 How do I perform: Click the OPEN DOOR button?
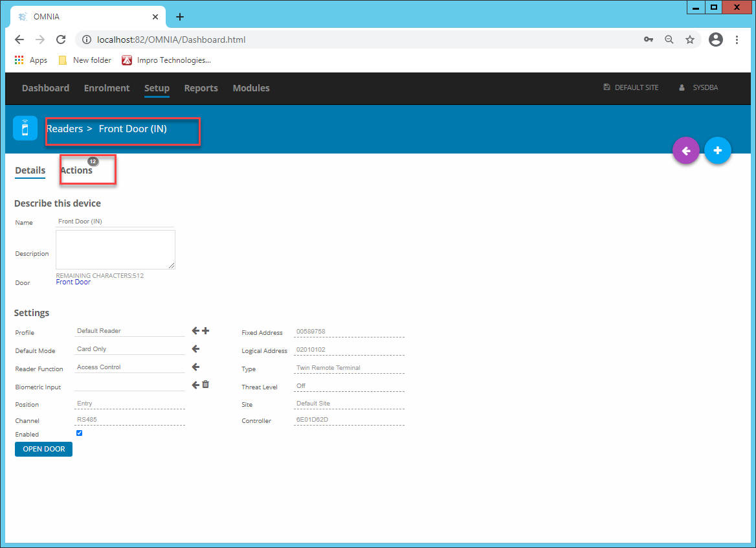tap(43, 449)
